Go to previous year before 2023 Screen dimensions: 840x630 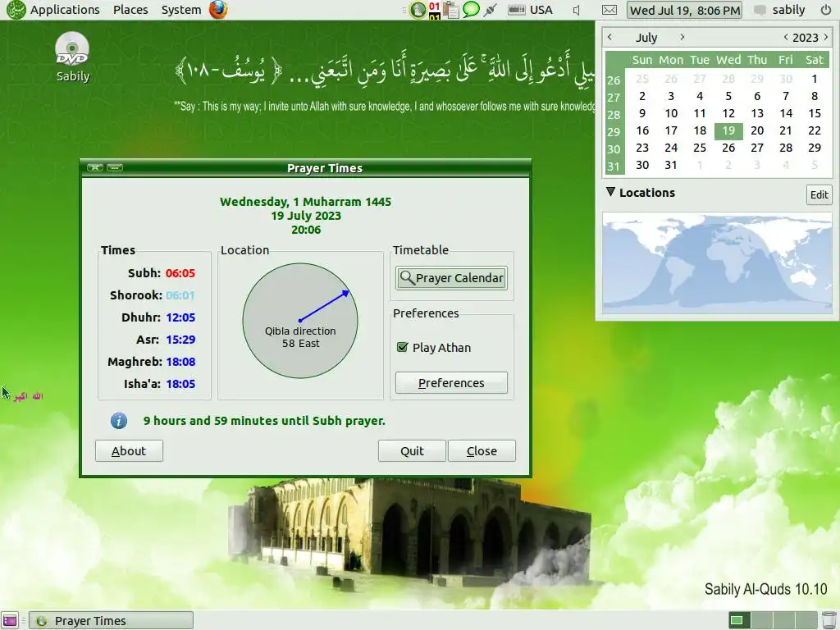[x=786, y=37]
